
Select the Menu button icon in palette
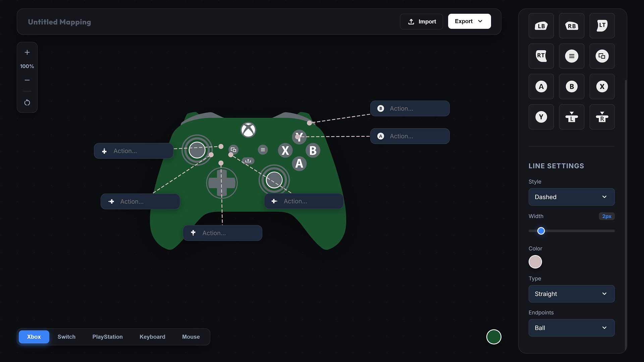pyautogui.click(x=572, y=56)
